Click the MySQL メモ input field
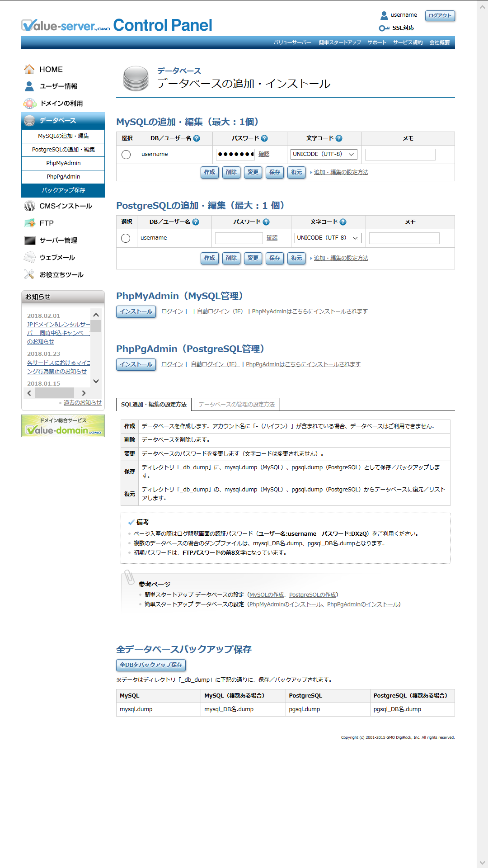488x868 pixels. [x=400, y=155]
